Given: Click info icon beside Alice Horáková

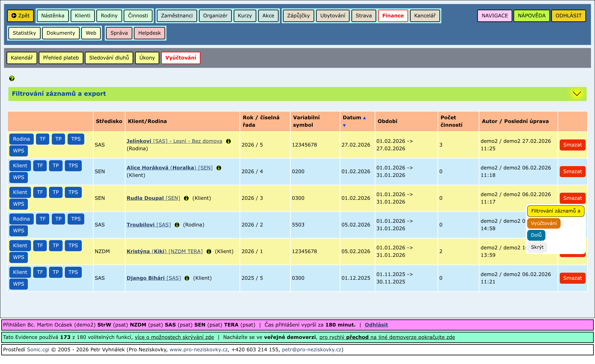Looking at the screenshot, I should pos(219,168).
